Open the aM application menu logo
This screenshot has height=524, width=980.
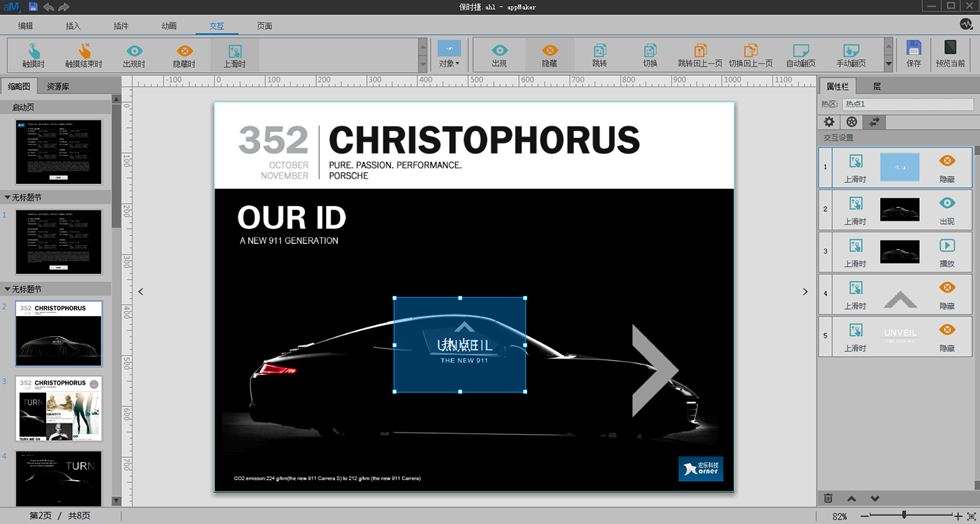pyautogui.click(x=12, y=7)
